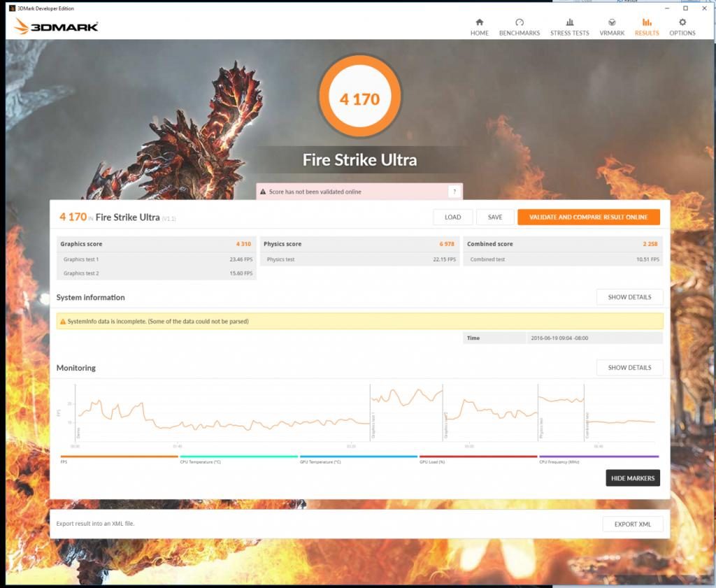Image resolution: width=716 pixels, height=588 pixels.
Task: Click the question mark help button
Action: pos(454,192)
